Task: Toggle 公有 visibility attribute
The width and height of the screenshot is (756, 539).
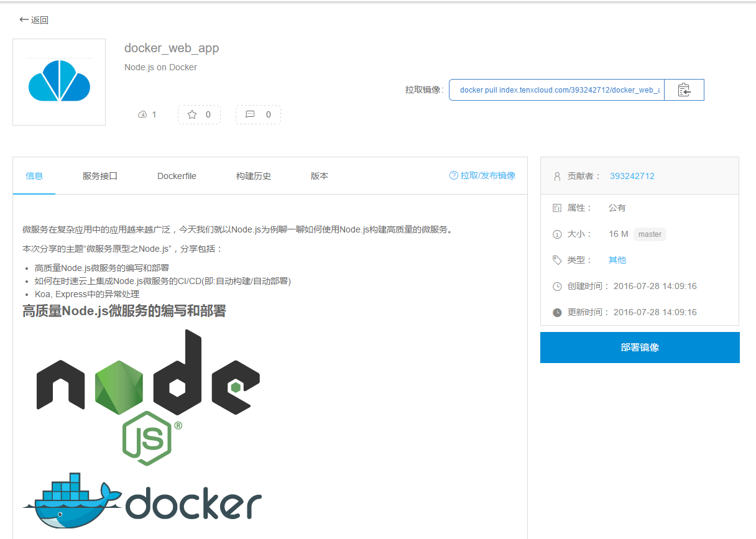Action: click(617, 208)
